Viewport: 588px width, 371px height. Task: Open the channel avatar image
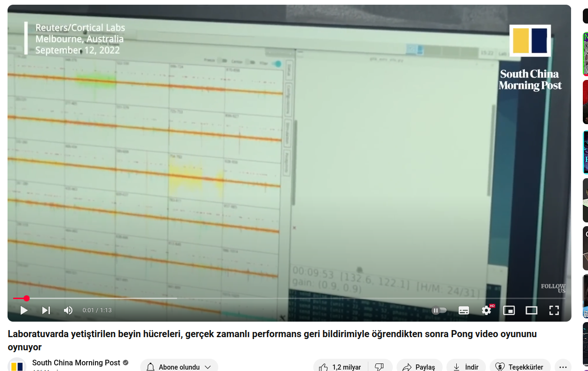point(17,365)
